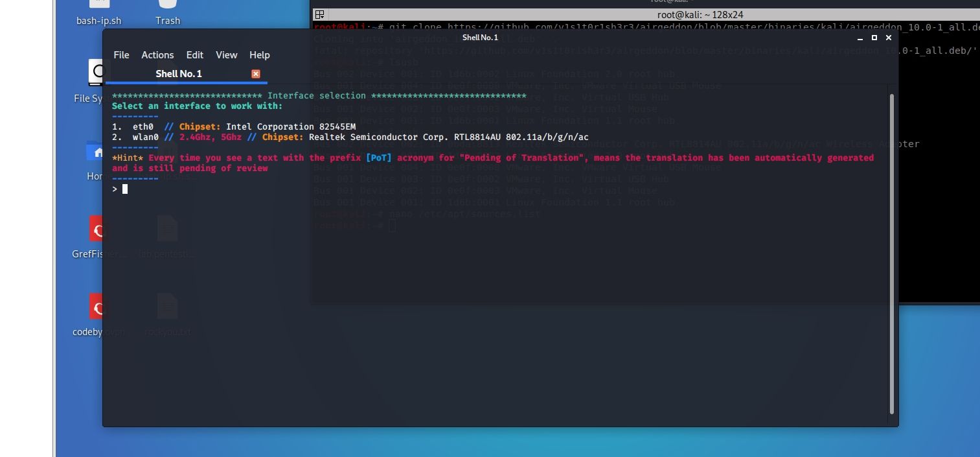980x457 pixels.
Task: Open the File menu
Action: 121,55
